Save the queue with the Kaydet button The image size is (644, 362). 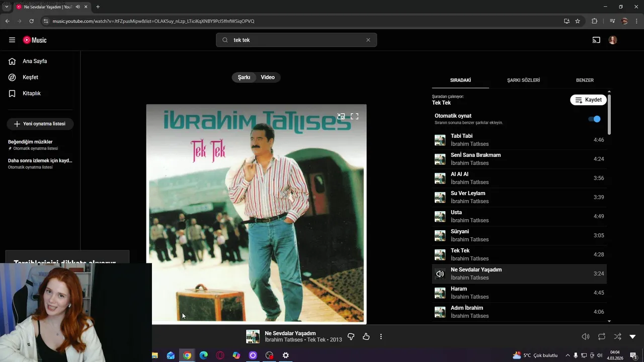588,100
